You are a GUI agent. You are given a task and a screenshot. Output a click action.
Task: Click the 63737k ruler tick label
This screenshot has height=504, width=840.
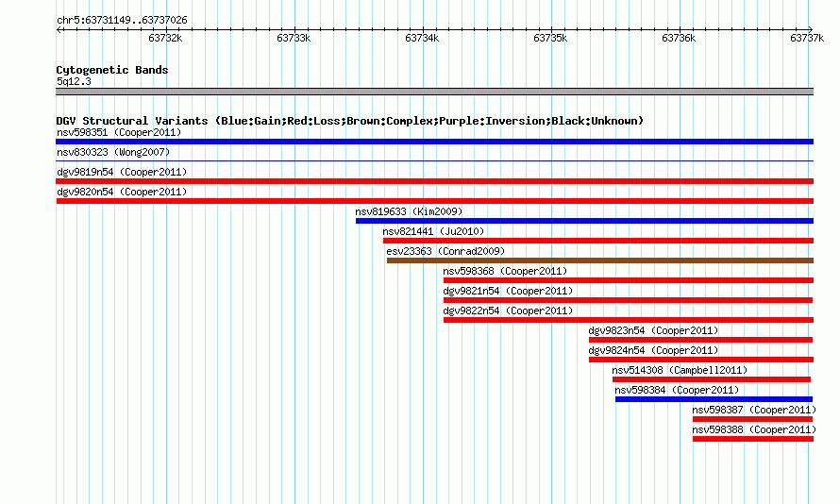pyautogui.click(x=807, y=38)
